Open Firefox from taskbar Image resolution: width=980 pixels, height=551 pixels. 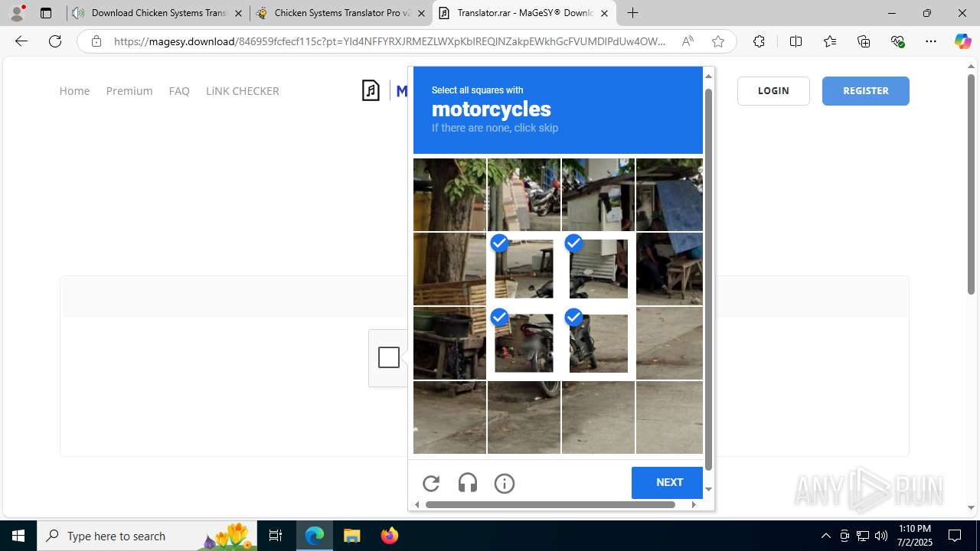coord(389,536)
